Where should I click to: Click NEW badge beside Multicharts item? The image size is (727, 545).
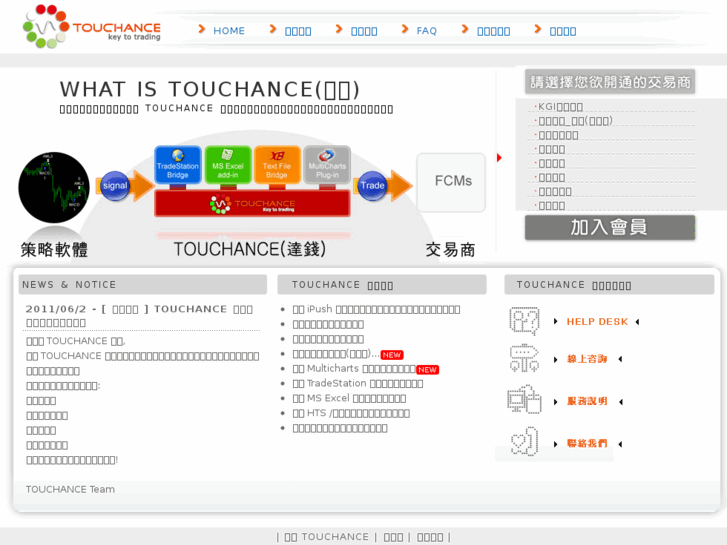[427, 370]
